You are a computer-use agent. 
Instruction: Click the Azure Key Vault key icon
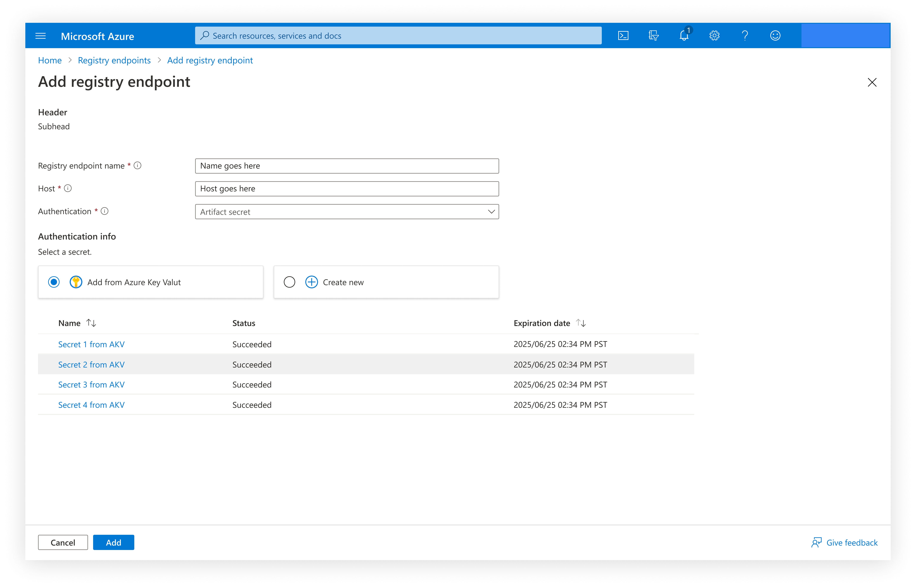coord(76,282)
